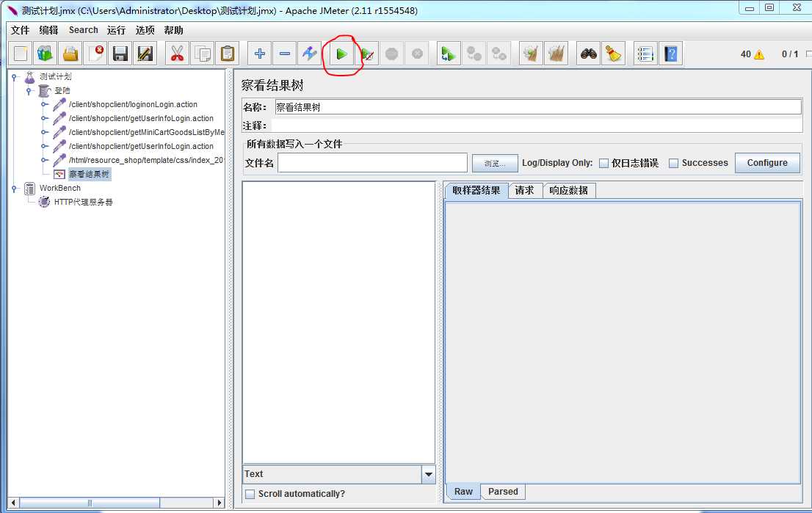Click the Open file folder icon
This screenshot has height=513, width=812.
(70, 54)
